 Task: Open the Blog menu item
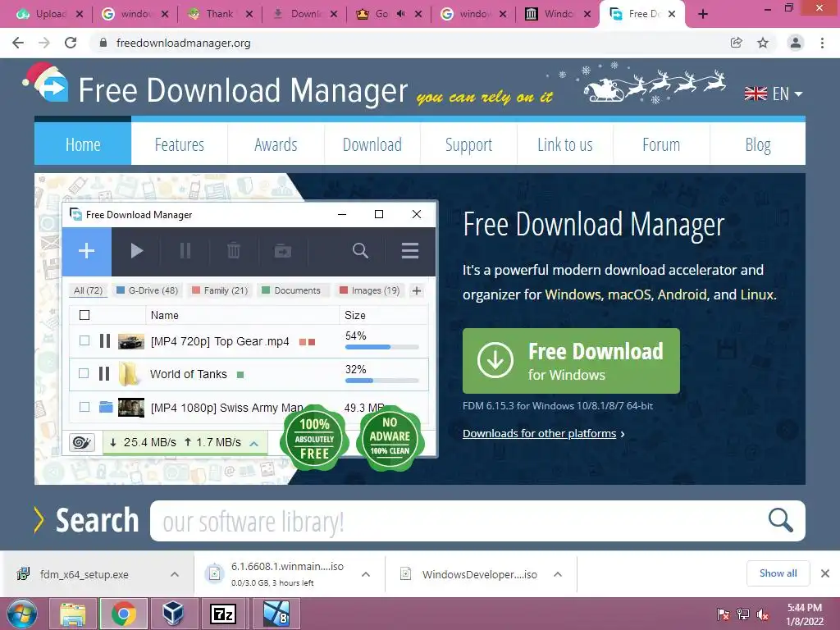[x=758, y=144]
